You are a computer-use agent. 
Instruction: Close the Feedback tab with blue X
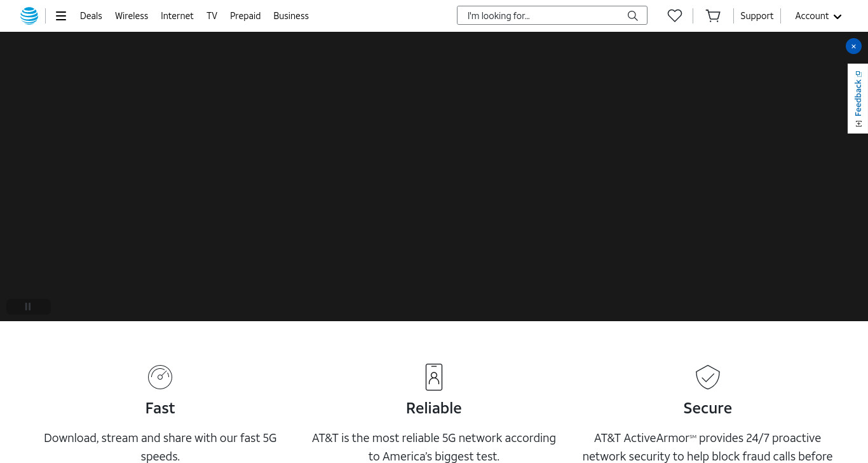(x=853, y=46)
